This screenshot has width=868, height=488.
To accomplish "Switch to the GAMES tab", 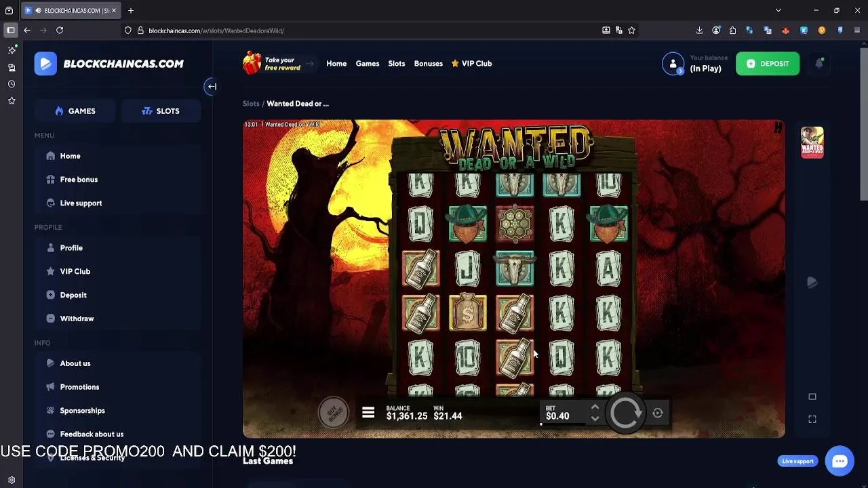I will pos(75,111).
